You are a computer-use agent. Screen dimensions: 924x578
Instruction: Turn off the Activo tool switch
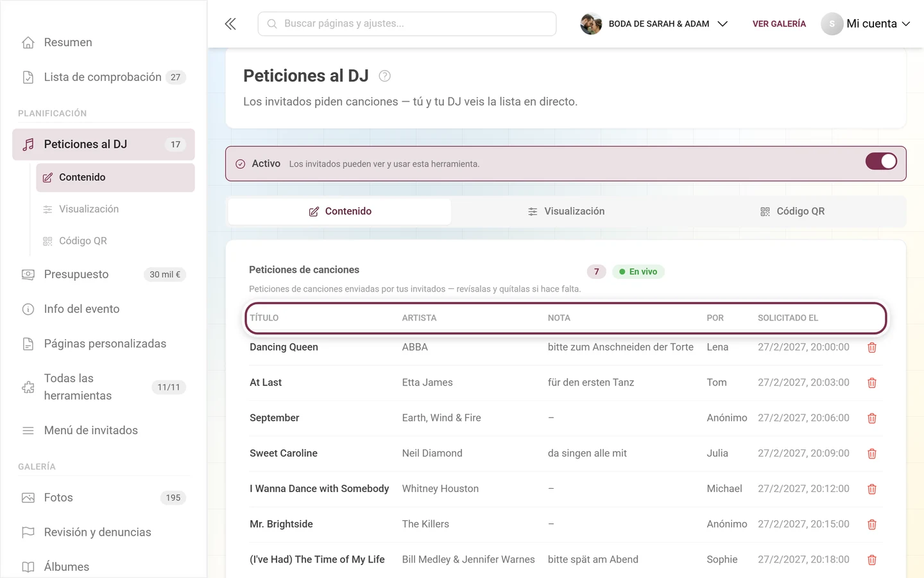[x=881, y=161]
